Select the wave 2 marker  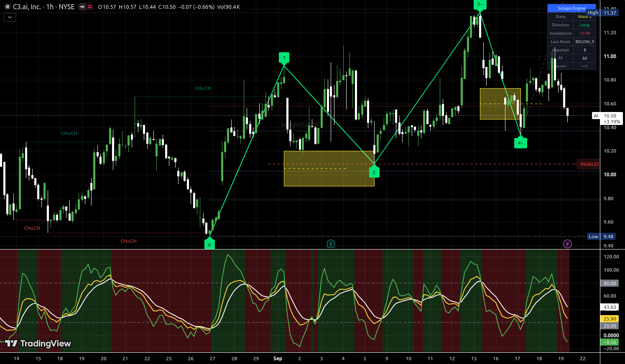(x=374, y=172)
